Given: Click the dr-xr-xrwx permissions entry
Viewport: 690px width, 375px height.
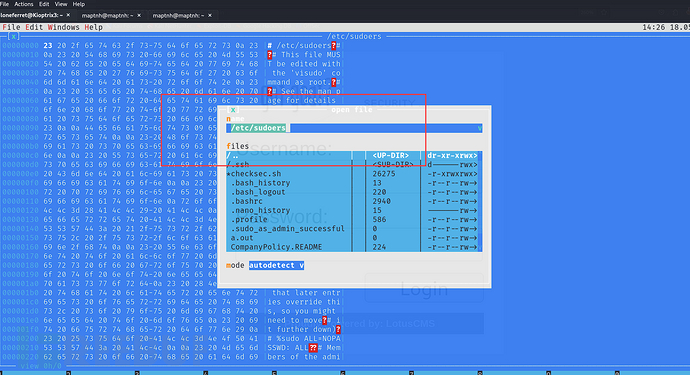Looking at the screenshot, I should [452, 155].
